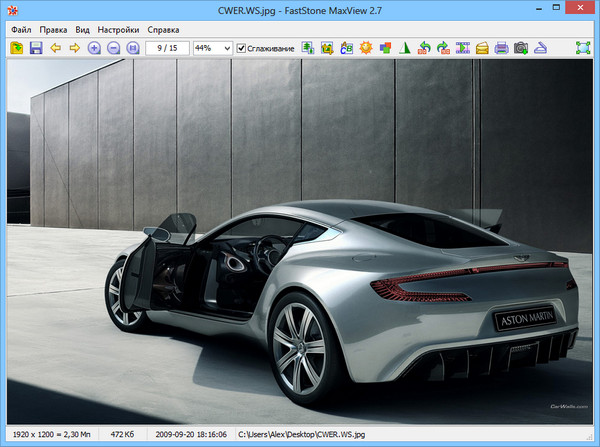Save the image with the floppy disk icon
600x447 pixels.
pos(36,48)
